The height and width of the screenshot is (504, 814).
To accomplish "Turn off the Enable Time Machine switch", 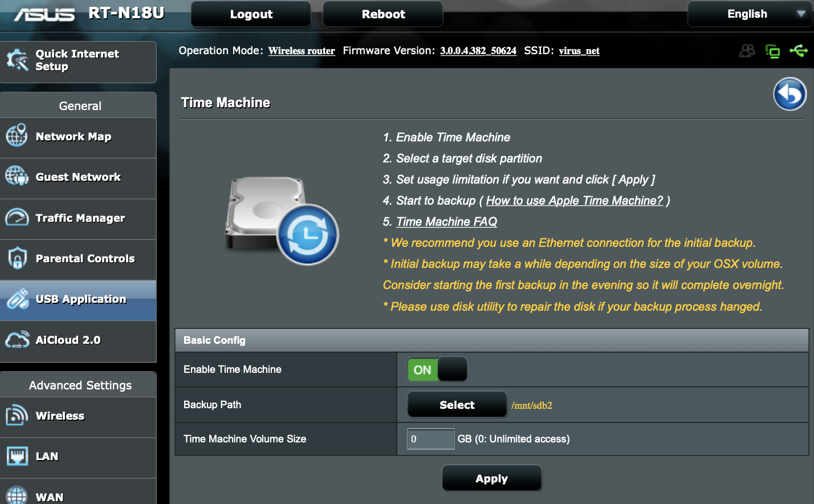I will 437,369.
